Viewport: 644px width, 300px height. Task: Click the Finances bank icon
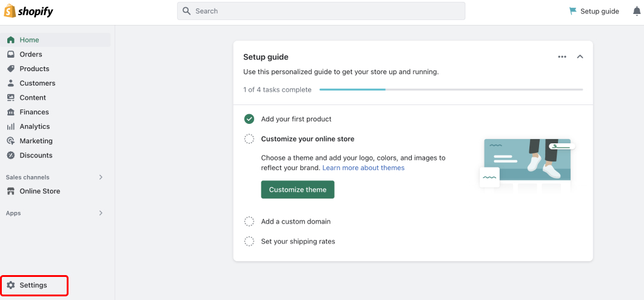click(x=11, y=112)
